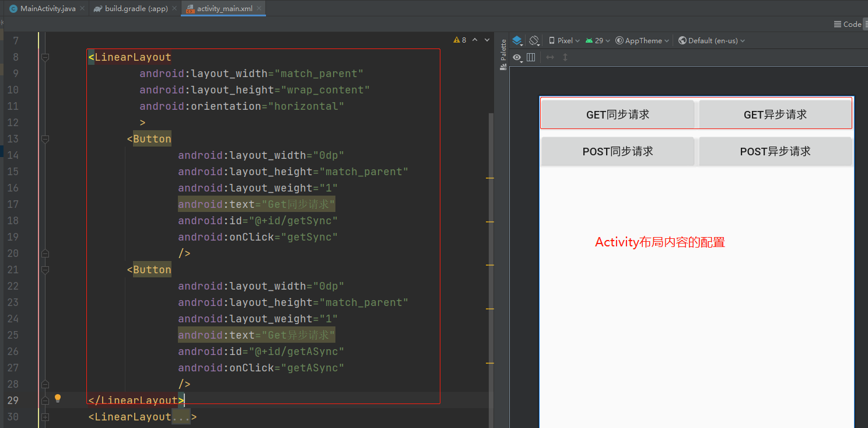Click the android:text="Get同步请求" attribute
Viewport: 868px width, 428px height.
click(257, 204)
